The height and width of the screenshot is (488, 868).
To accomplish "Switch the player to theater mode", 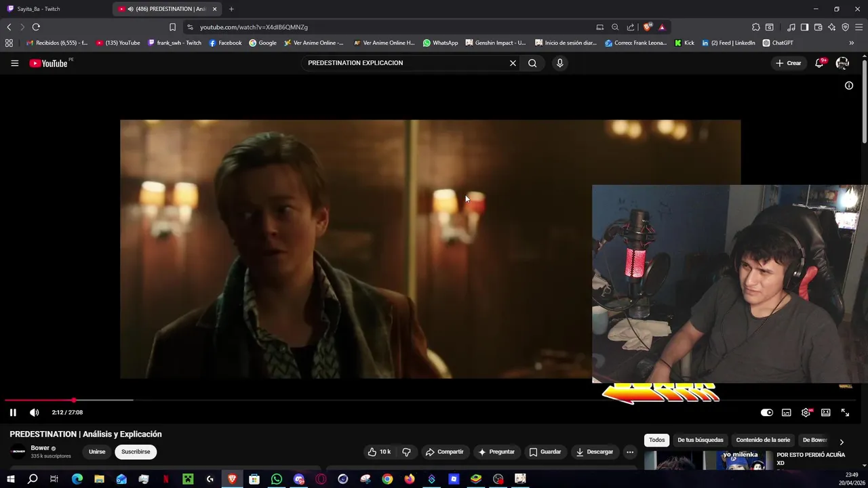I will (x=825, y=412).
